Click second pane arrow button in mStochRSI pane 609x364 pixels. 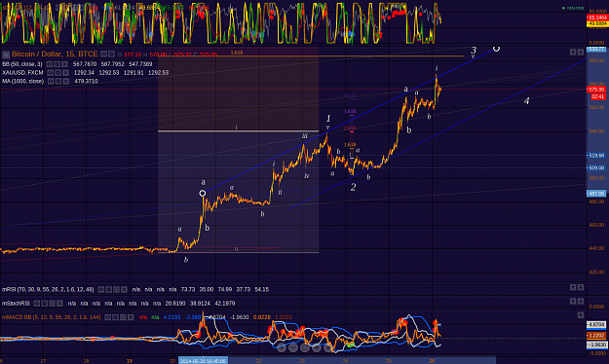pyautogui.click(x=581, y=301)
